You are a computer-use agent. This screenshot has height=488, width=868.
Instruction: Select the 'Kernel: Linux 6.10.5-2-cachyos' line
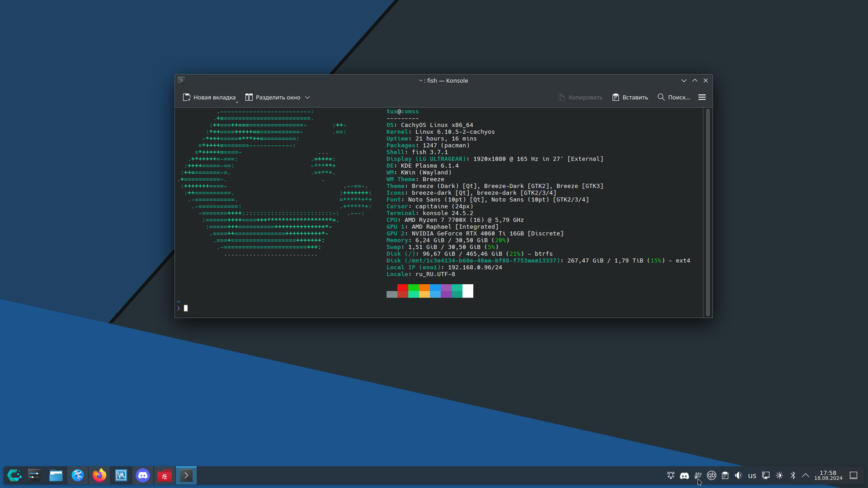(440, 132)
